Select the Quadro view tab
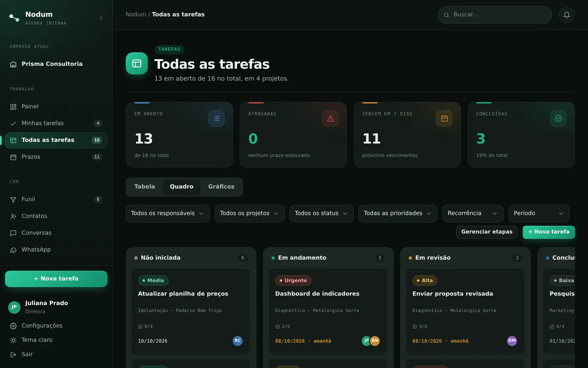The width and height of the screenshot is (588, 368). (x=182, y=187)
